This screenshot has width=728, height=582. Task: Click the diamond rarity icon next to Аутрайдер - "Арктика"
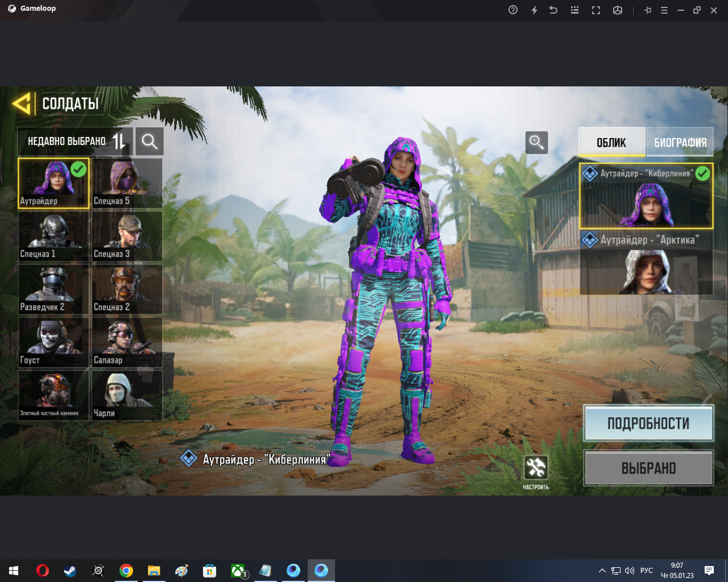click(x=590, y=240)
